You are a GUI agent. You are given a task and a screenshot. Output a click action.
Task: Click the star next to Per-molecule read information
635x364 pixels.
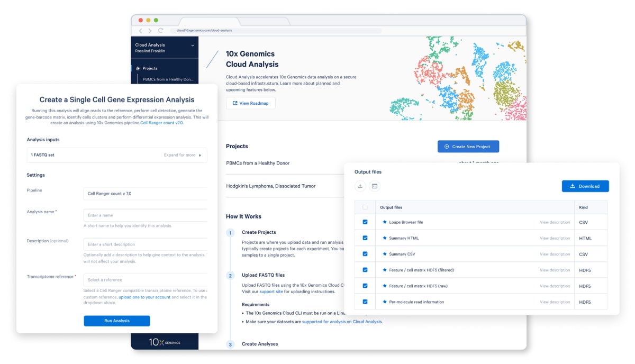[x=385, y=302]
